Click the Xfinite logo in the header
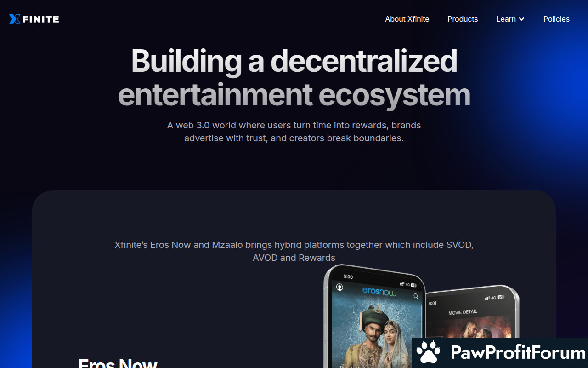The image size is (588, 368). point(34,19)
